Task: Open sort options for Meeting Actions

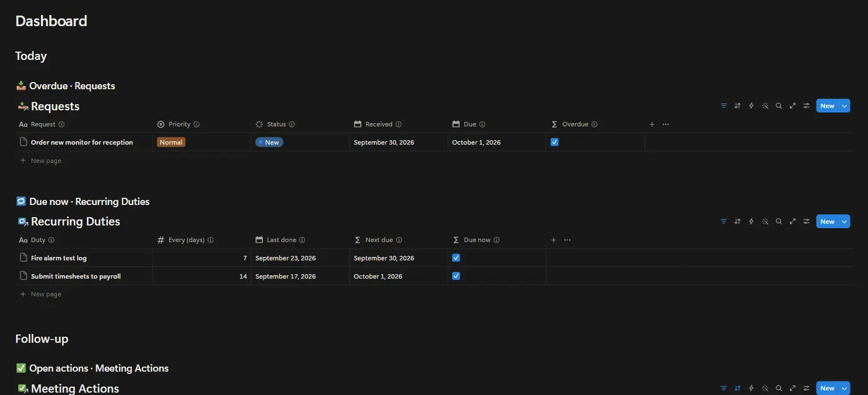Action: tap(737, 388)
